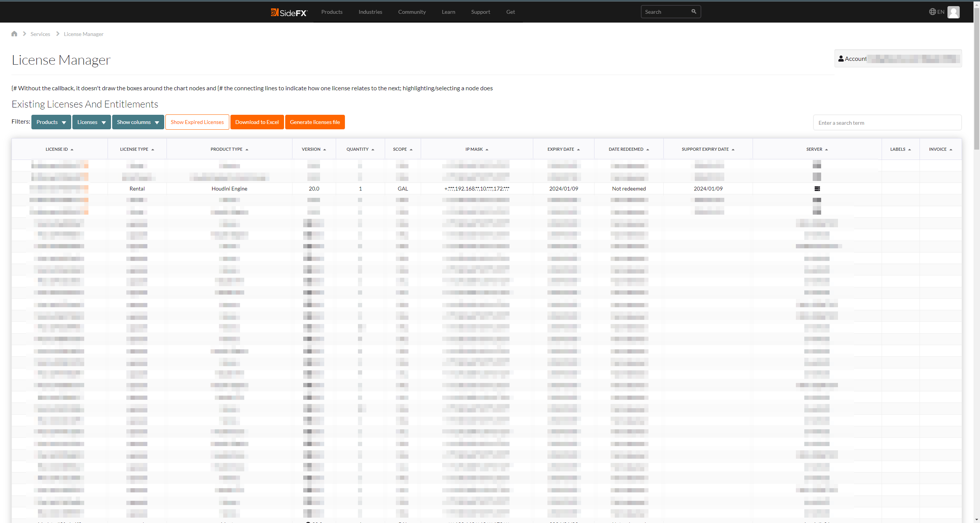Click the Houdini Engine product cell
Viewport: 980px width, 523px height.
pyautogui.click(x=229, y=189)
